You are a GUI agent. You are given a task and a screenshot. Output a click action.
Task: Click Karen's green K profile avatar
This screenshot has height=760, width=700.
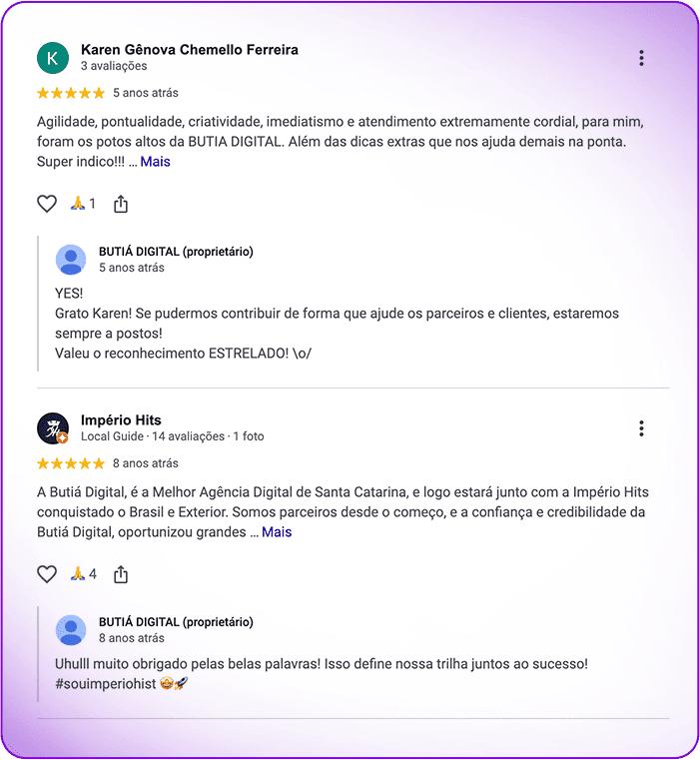(x=53, y=58)
